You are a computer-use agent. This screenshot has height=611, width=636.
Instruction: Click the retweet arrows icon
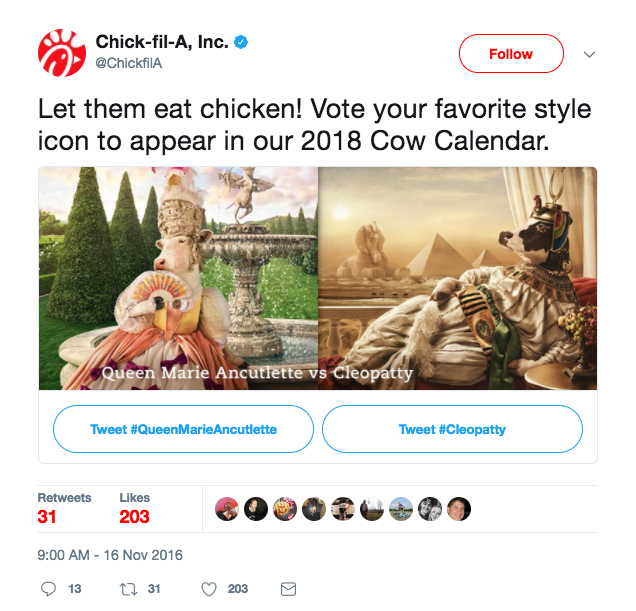click(128, 589)
